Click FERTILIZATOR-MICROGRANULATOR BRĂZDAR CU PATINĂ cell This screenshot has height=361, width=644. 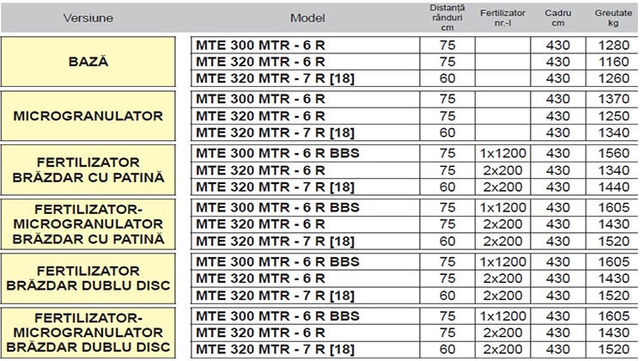click(93, 224)
